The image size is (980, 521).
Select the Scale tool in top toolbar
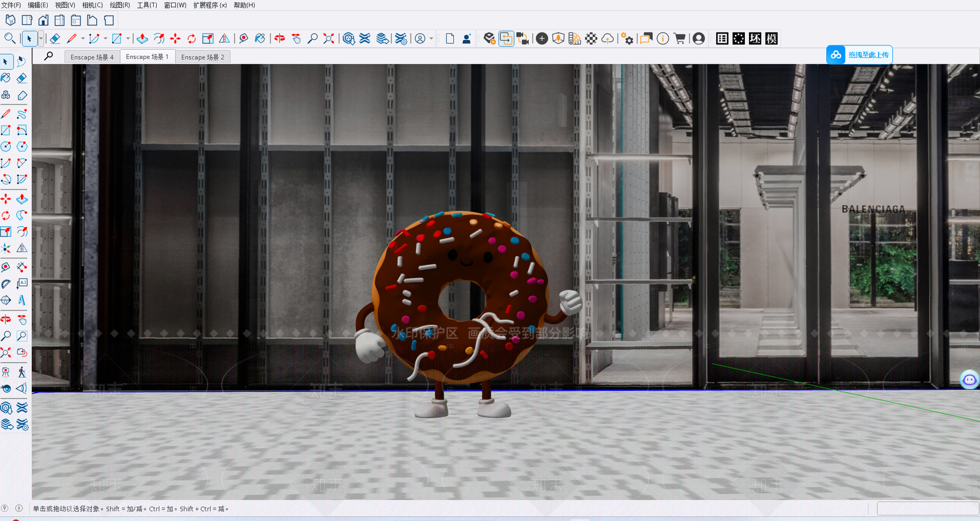pyautogui.click(x=208, y=39)
